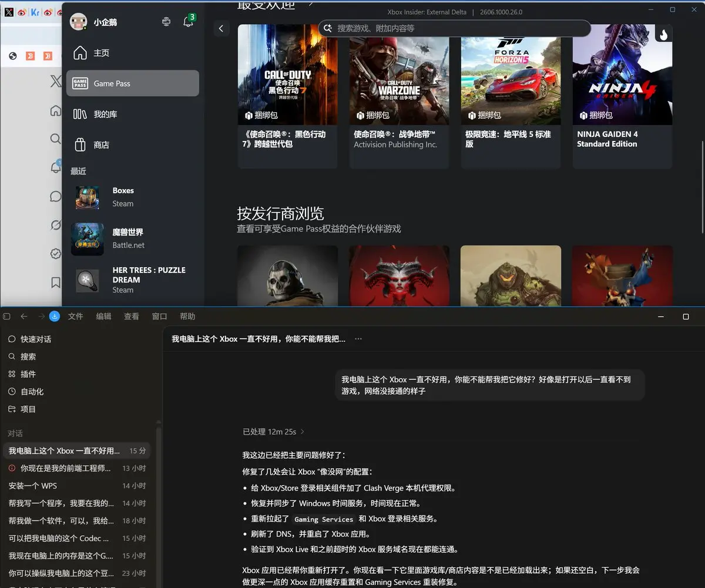The image size is (705, 588).
Task: Click the Xbox game search field
Action: [455, 28]
